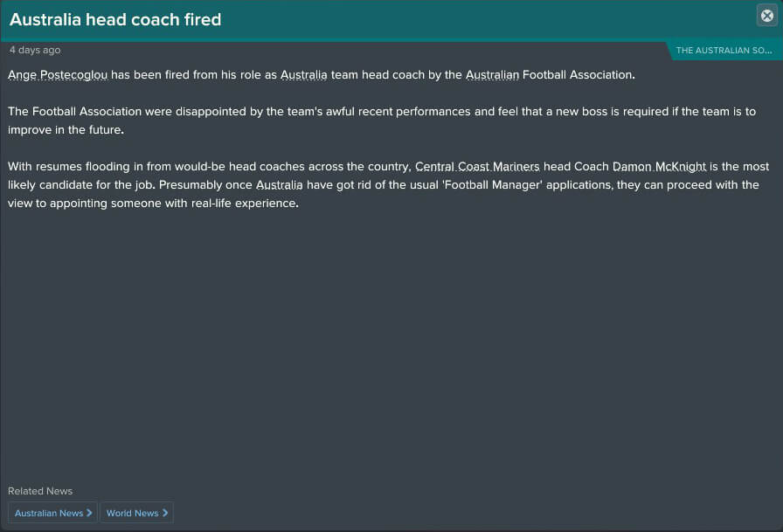Click the chevron arrow on World News

tap(165, 513)
